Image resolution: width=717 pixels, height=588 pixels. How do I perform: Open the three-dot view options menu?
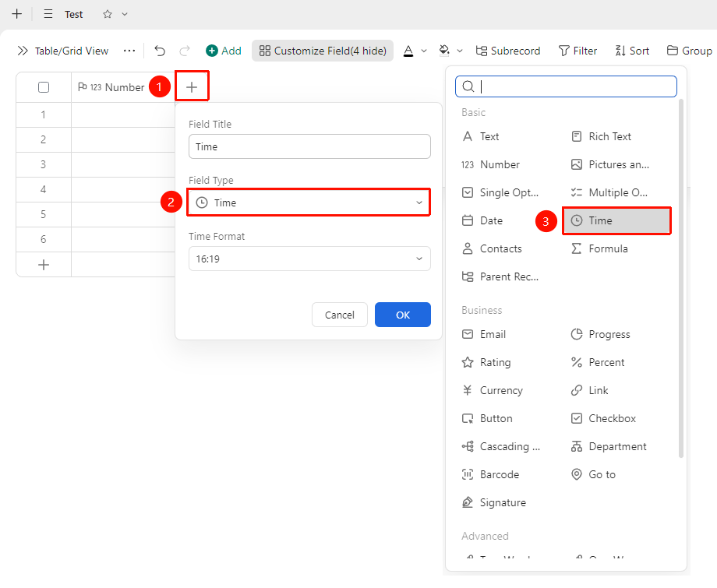[x=129, y=51]
